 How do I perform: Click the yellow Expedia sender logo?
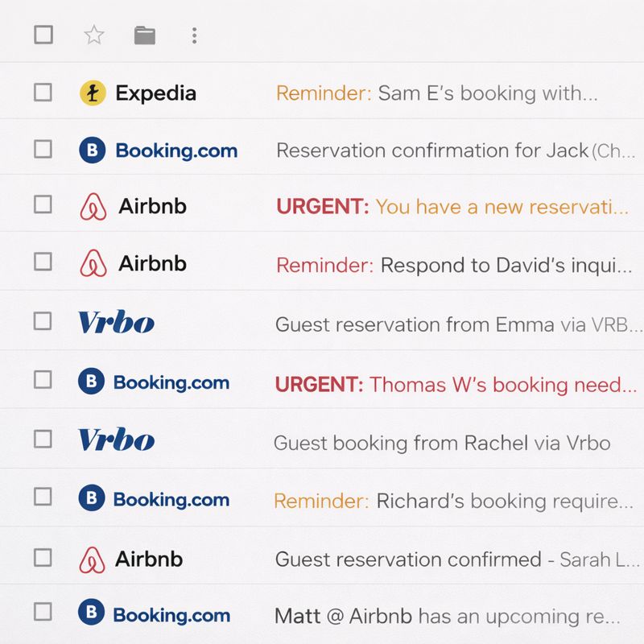pyautogui.click(x=93, y=93)
